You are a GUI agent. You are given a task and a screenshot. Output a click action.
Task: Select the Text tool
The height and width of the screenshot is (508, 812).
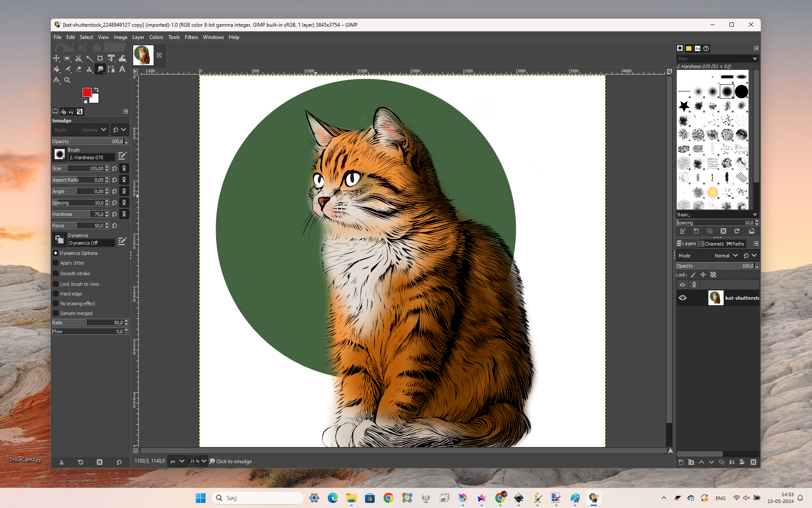pyautogui.click(x=122, y=69)
